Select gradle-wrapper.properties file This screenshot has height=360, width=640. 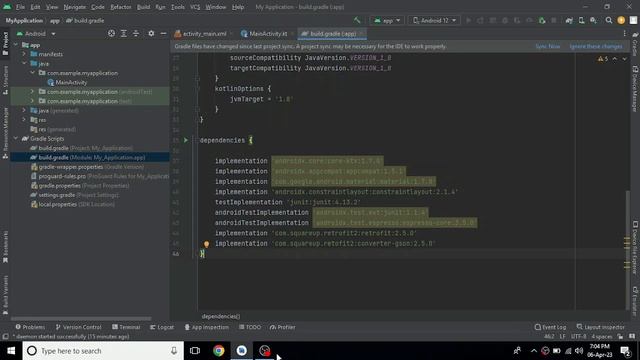[87, 167]
